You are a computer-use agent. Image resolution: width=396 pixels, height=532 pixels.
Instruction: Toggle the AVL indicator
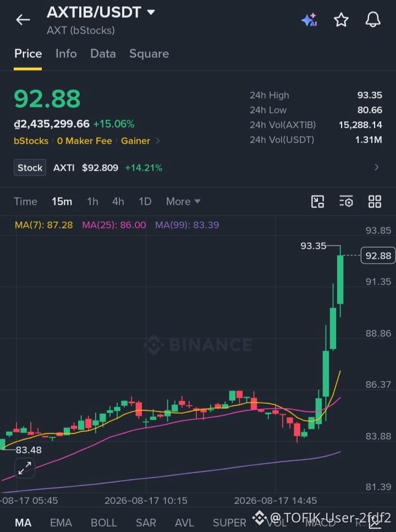click(184, 523)
